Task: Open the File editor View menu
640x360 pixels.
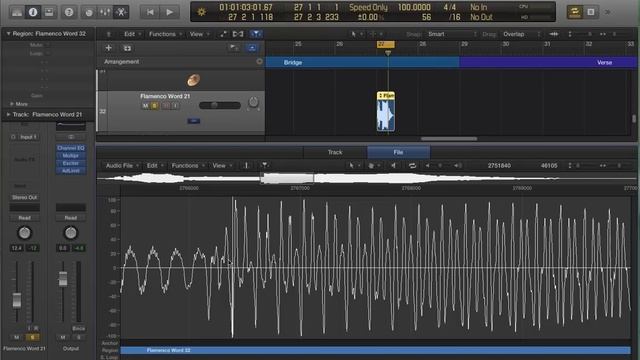Action: (x=221, y=165)
